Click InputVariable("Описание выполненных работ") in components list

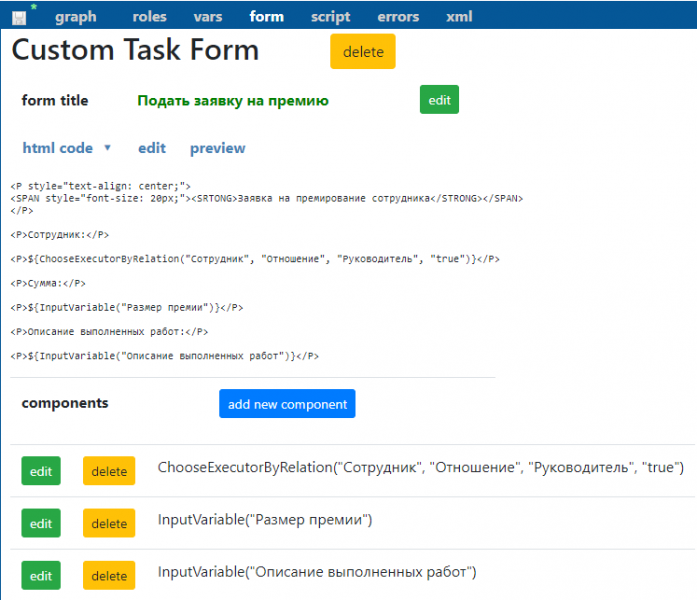[x=317, y=572]
